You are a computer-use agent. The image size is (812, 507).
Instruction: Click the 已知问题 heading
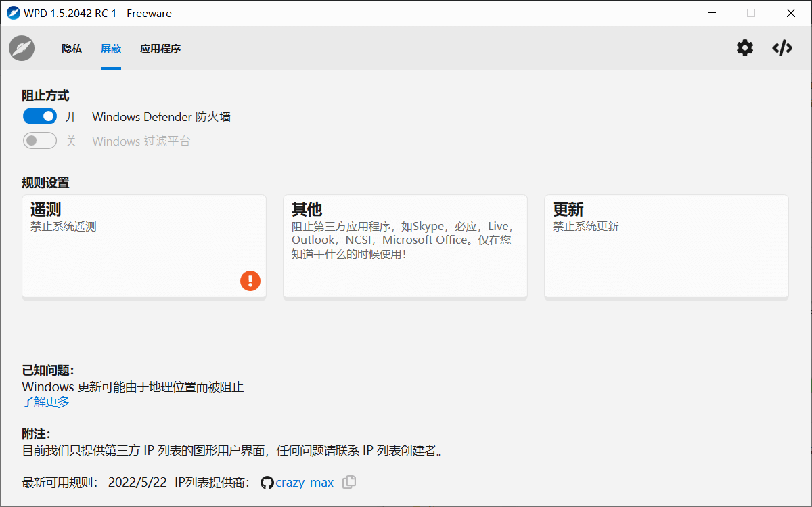[48, 370]
